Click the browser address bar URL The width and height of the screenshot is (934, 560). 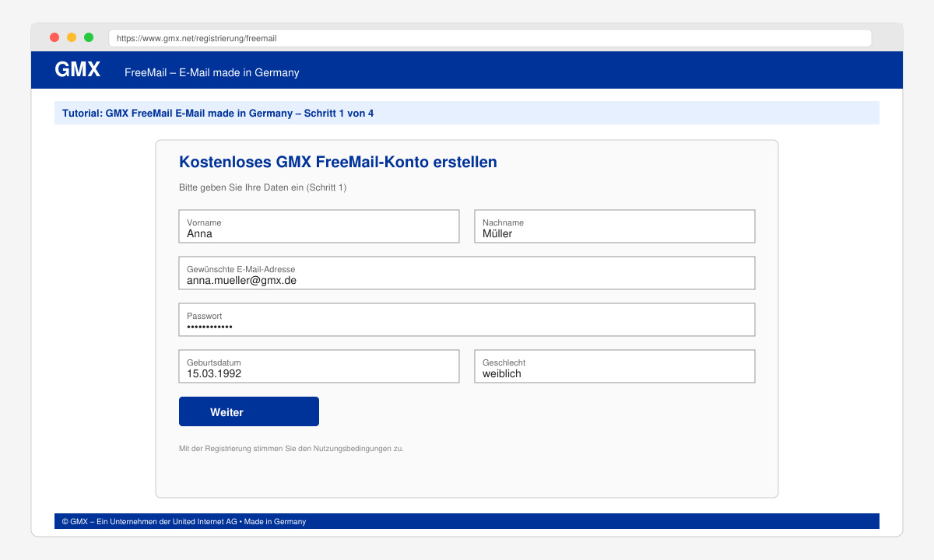click(490, 37)
